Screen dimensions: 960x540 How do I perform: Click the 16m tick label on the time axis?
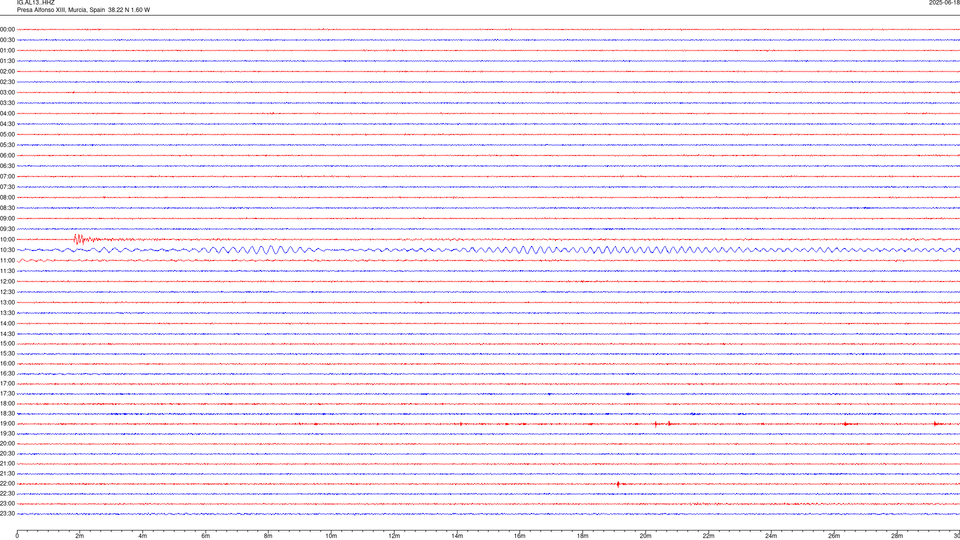[x=520, y=536]
